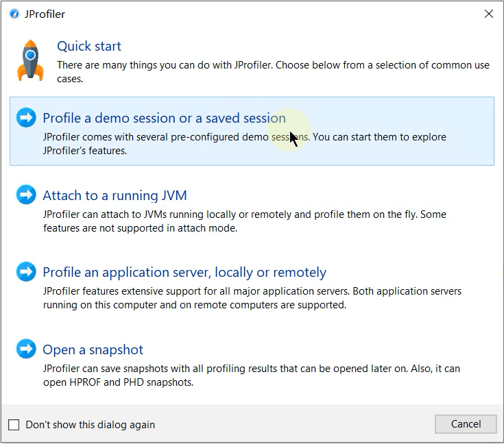Select Profile an application server, locally or remotely

[x=184, y=272]
